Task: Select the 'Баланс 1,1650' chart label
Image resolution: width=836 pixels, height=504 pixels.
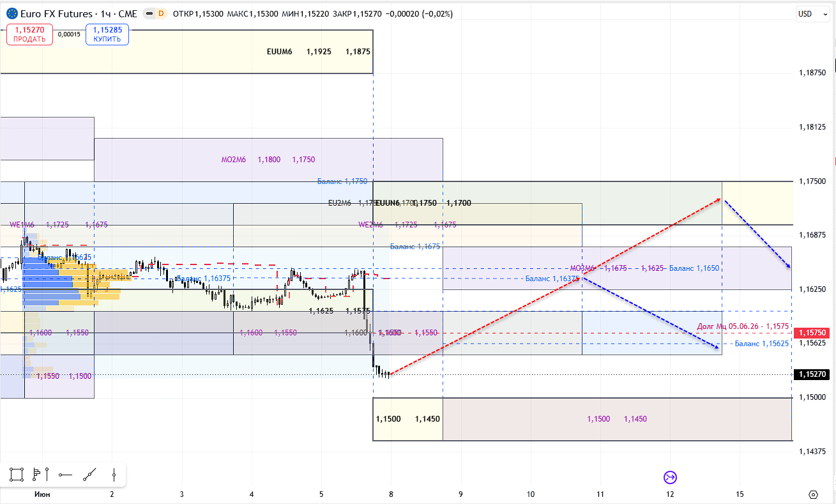Action: 694,268
